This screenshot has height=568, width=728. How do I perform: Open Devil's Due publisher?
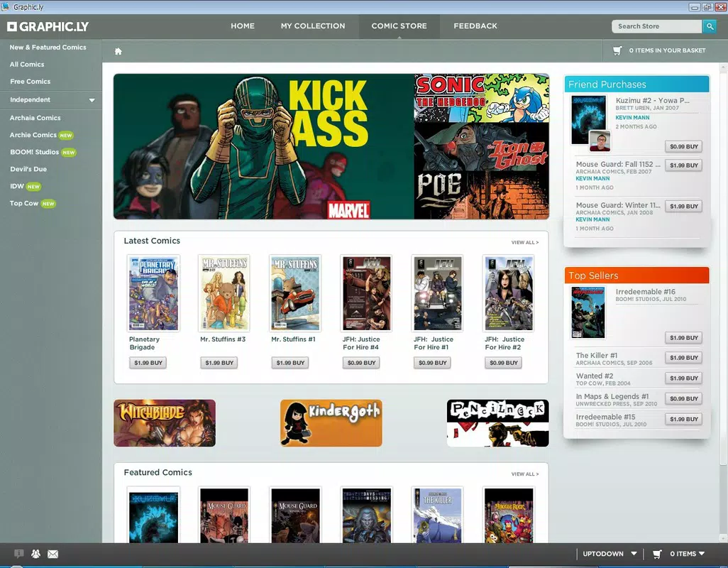28,169
